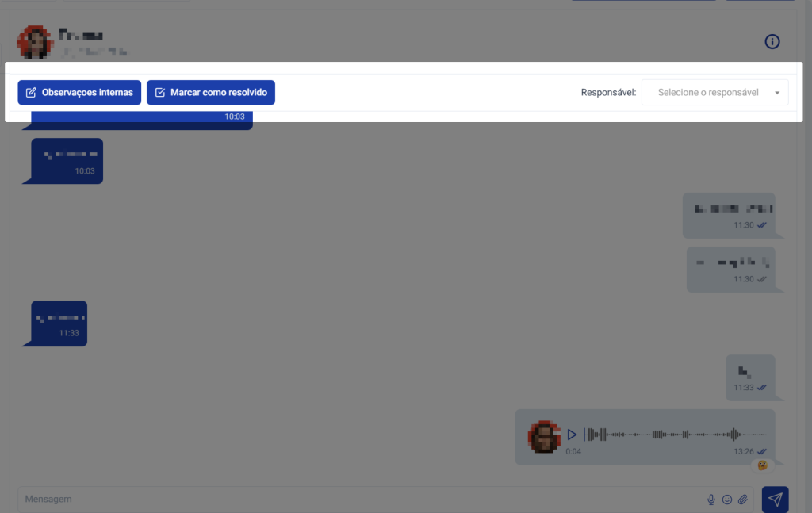
Task: Play the 0:04 audio message
Action: [572, 435]
